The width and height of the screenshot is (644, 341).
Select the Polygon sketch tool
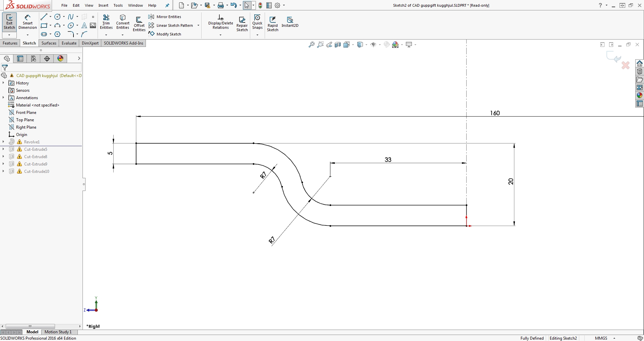[57, 34]
